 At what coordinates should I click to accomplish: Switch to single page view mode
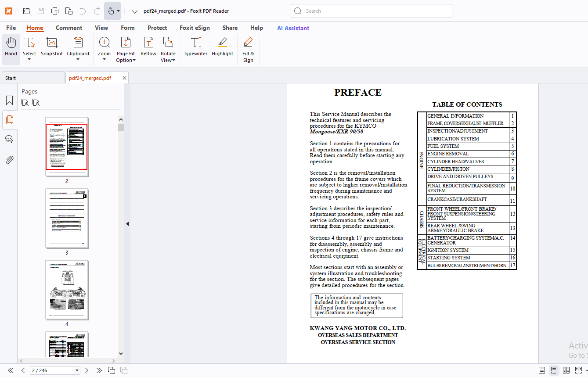[542, 370]
